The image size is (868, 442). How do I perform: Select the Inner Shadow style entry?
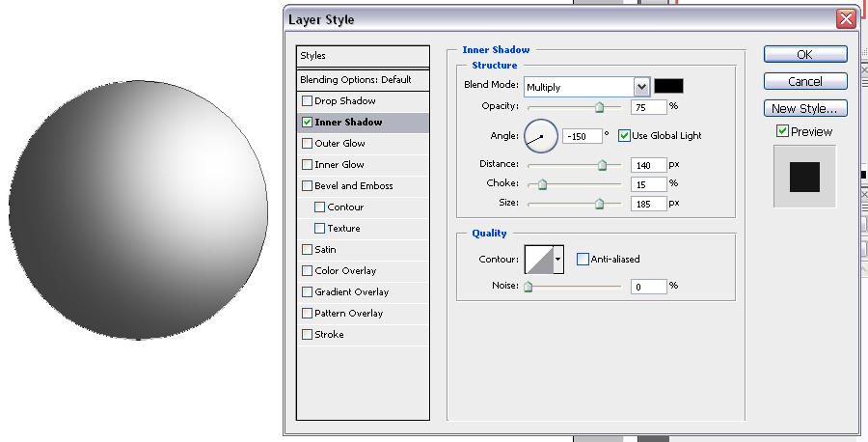click(363, 123)
